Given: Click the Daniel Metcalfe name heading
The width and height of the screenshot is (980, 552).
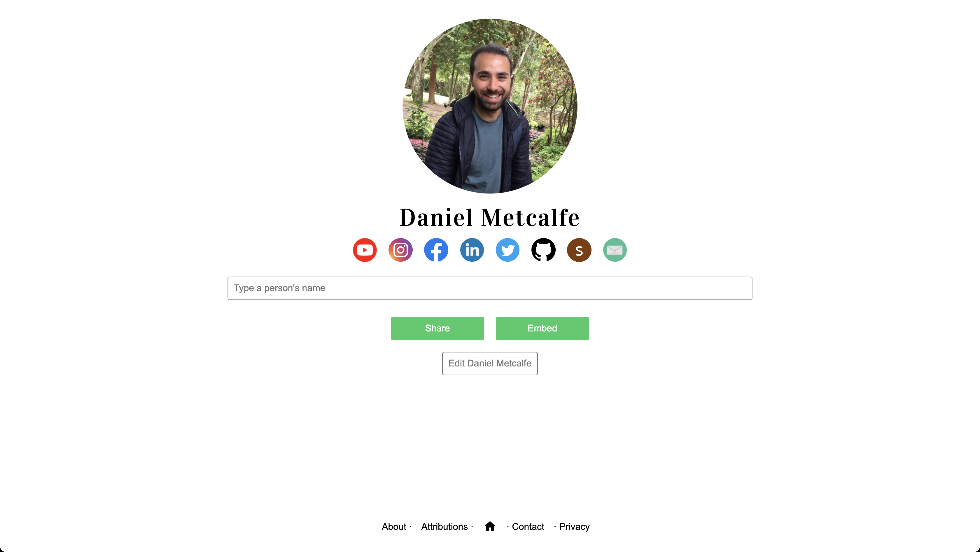Looking at the screenshot, I should tap(490, 218).
